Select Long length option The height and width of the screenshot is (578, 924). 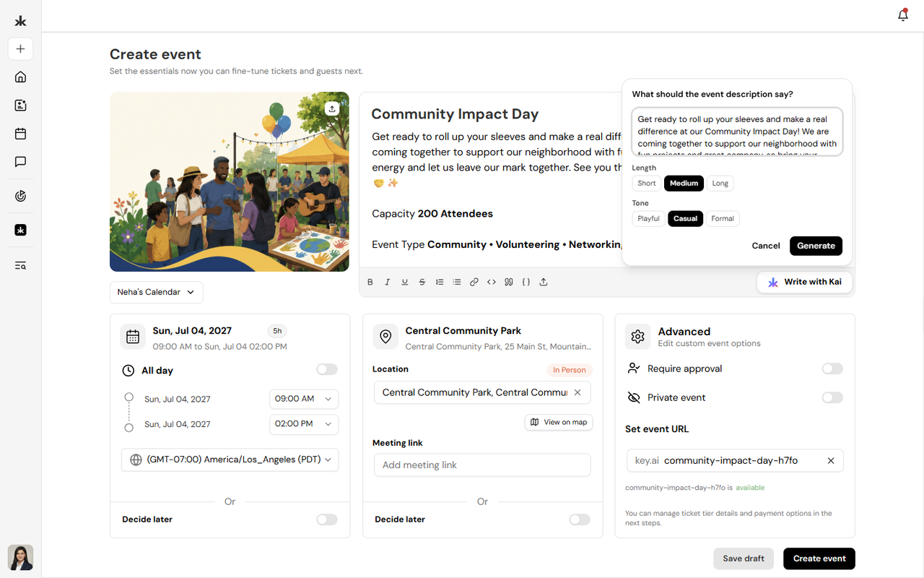point(720,184)
